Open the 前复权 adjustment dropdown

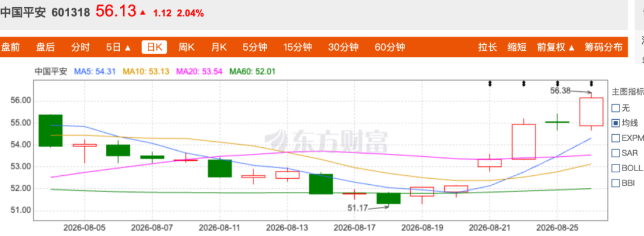[x=555, y=47]
